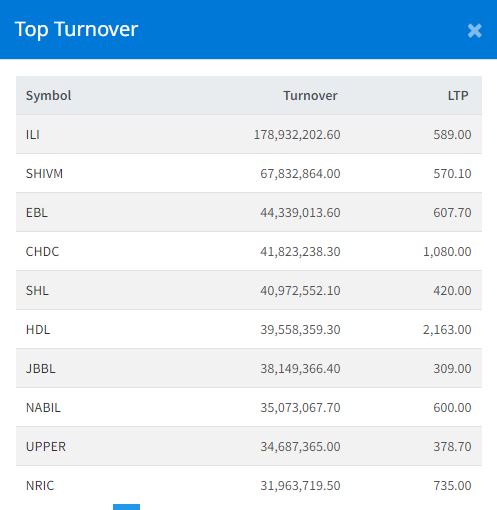
Task: Click the Top Turnover dialog title
Action: (76, 30)
